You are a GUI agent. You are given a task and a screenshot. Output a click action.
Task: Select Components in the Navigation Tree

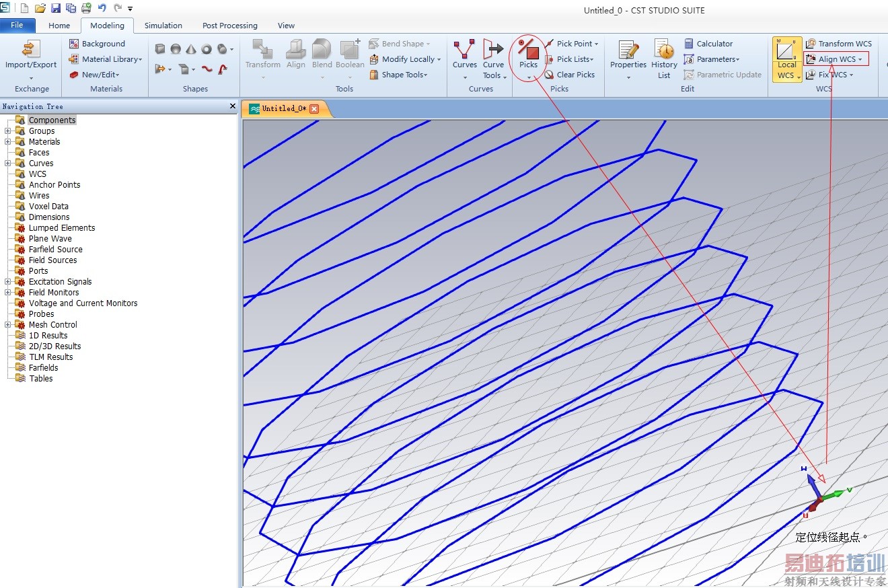52,120
